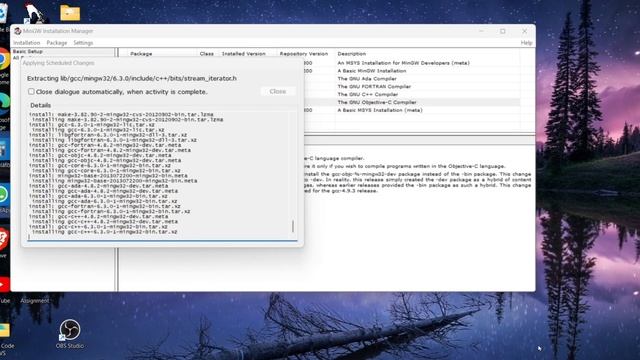Click log line 'install: gcc-ada-6.3.0-1-mingw32-bin.tar.xz'
640x360 pixels.
[x=98, y=196]
